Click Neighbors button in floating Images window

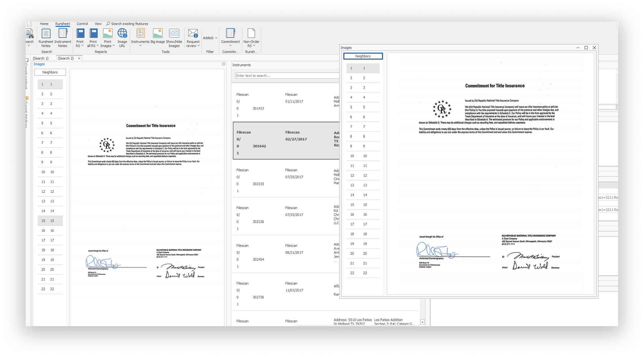[363, 56]
